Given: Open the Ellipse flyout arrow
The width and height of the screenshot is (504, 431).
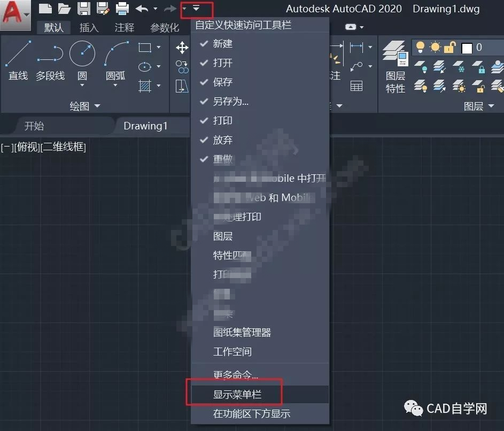Looking at the screenshot, I should click(158, 67).
